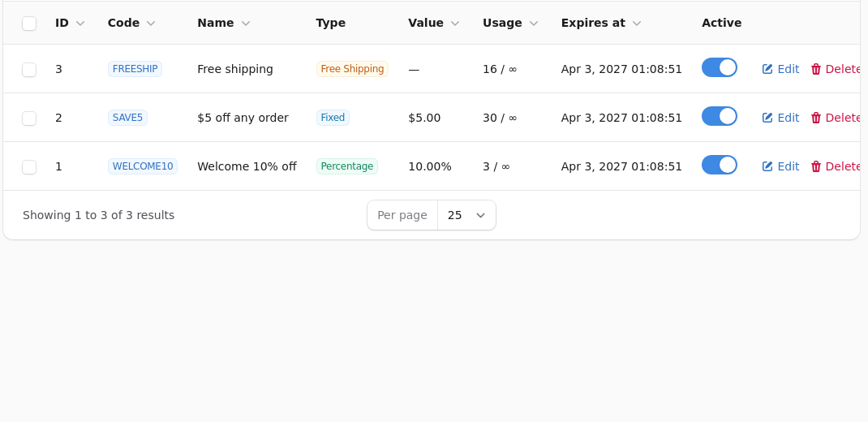Click the pencil icon in WELCOME10 row
This screenshot has width=868, height=422.
pyautogui.click(x=767, y=166)
